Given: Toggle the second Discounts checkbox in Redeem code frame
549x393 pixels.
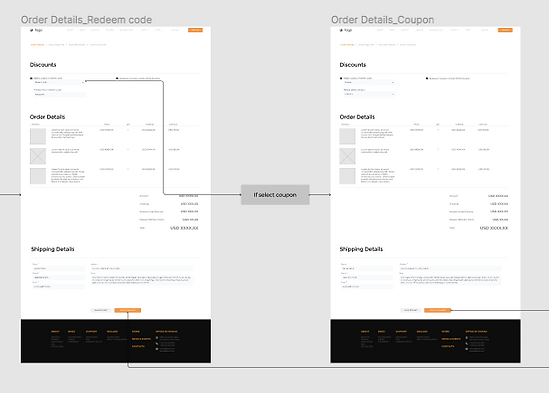Looking at the screenshot, I should (x=117, y=78).
